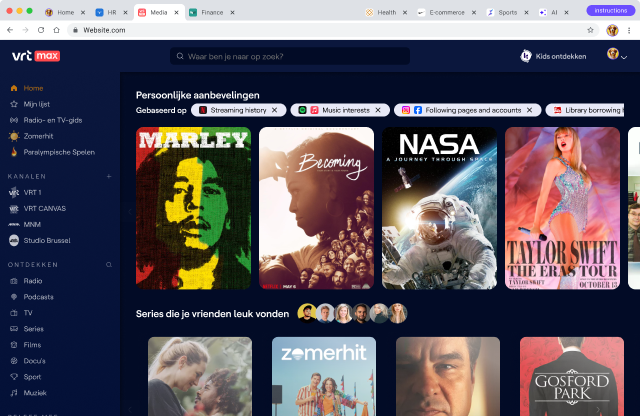Click the first friend avatar
This screenshot has height=416, width=640.
307,314
